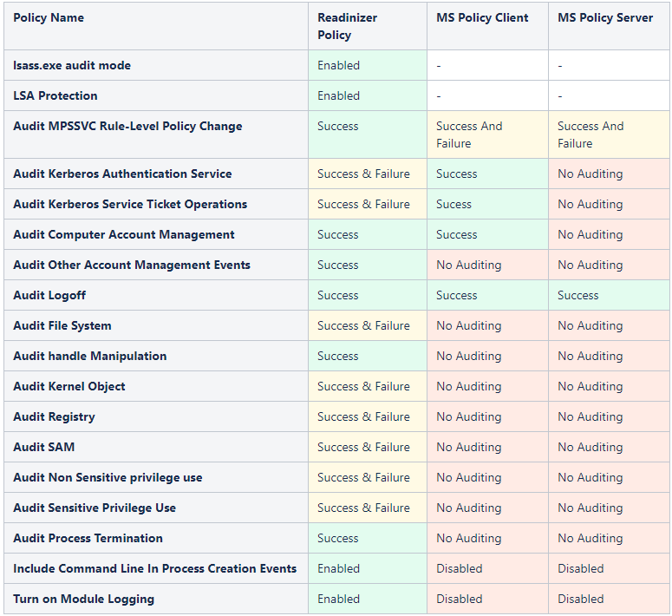Image resolution: width=672 pixels, height=616 pixels.
Task: Click Audit handle Manipulation label
Action: point(90,357)
